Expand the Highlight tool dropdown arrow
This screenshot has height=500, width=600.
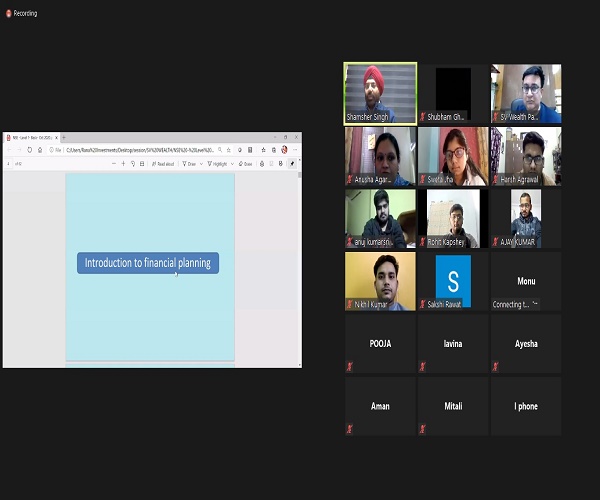point(232,164)
